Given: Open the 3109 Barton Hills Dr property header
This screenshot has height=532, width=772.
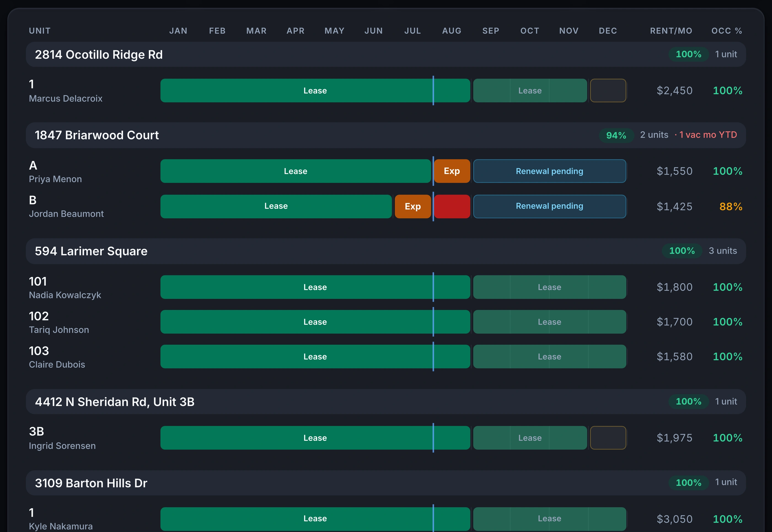Looking at the screenshot, I should 386,483.
